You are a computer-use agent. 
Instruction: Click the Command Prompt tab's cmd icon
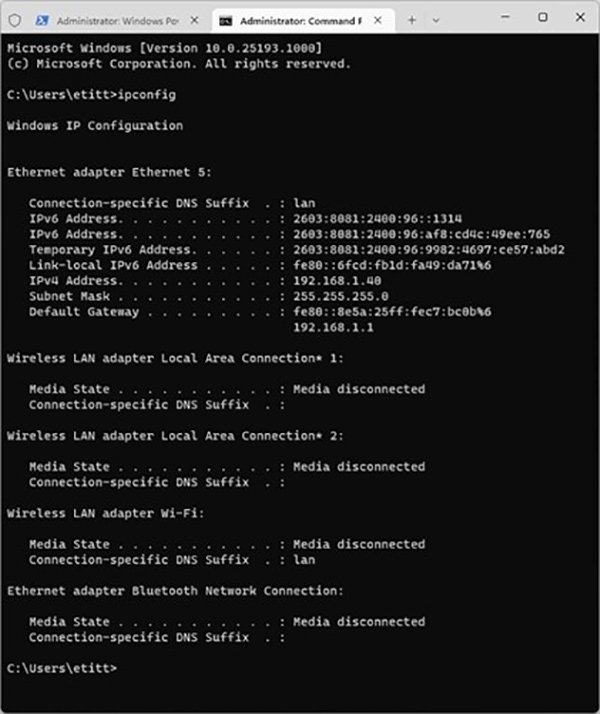pos(226,20)
